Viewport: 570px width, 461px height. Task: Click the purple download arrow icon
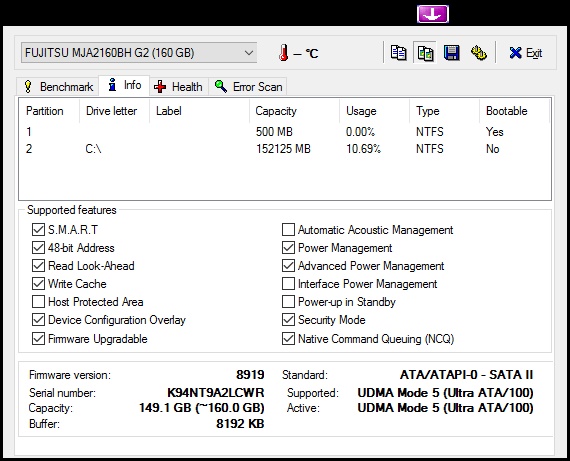point(433,14)
